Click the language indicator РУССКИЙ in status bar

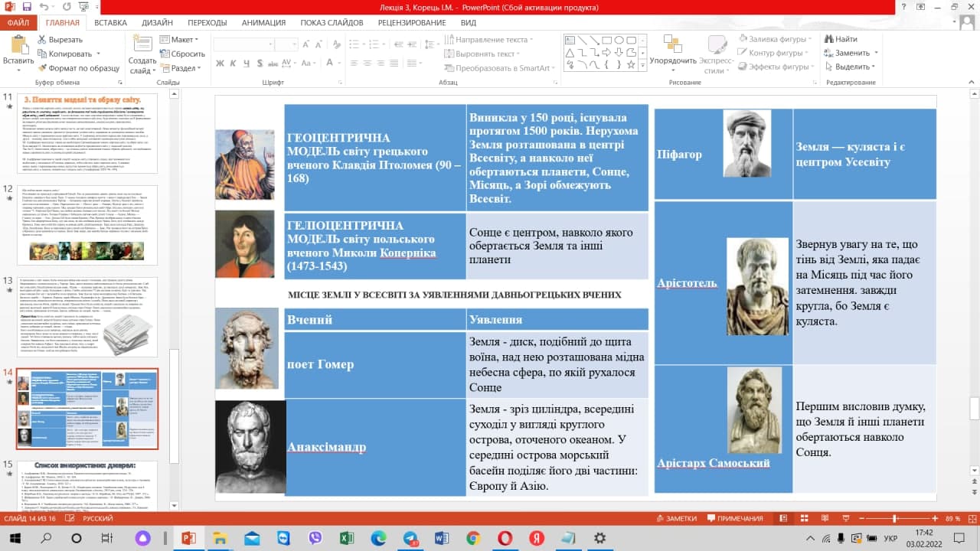(x=98, y=518)
